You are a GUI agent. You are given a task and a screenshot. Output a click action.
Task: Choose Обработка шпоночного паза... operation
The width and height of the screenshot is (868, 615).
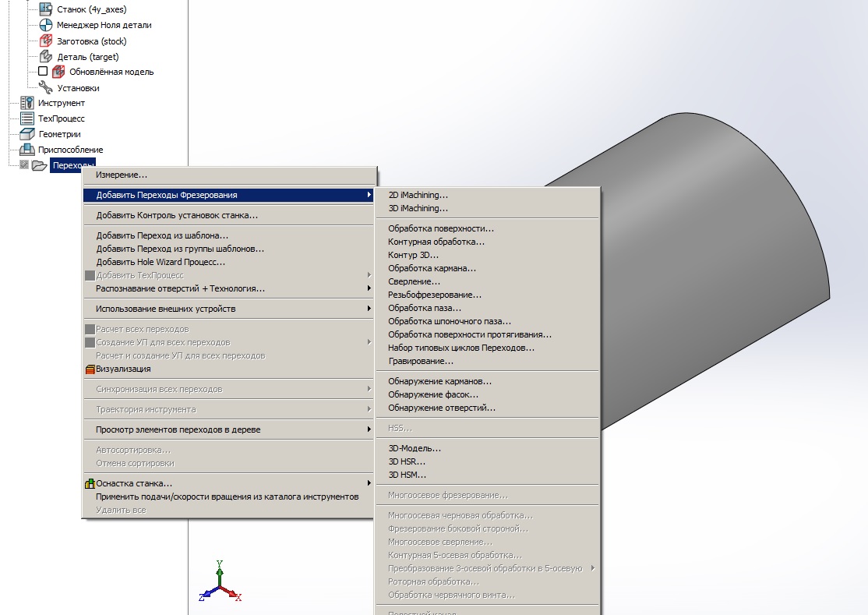(x=487, y=321)
